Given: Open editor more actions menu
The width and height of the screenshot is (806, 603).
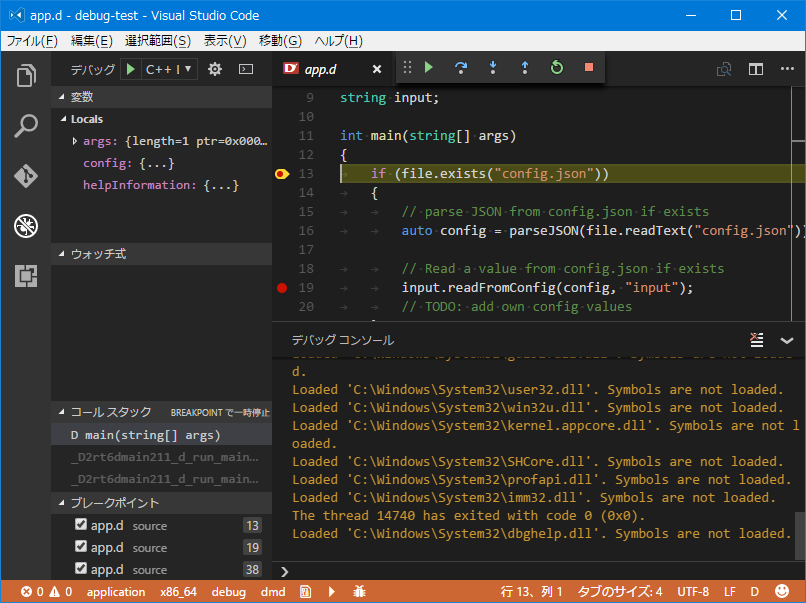Looking at the screenshot, I should click(787, 68).
